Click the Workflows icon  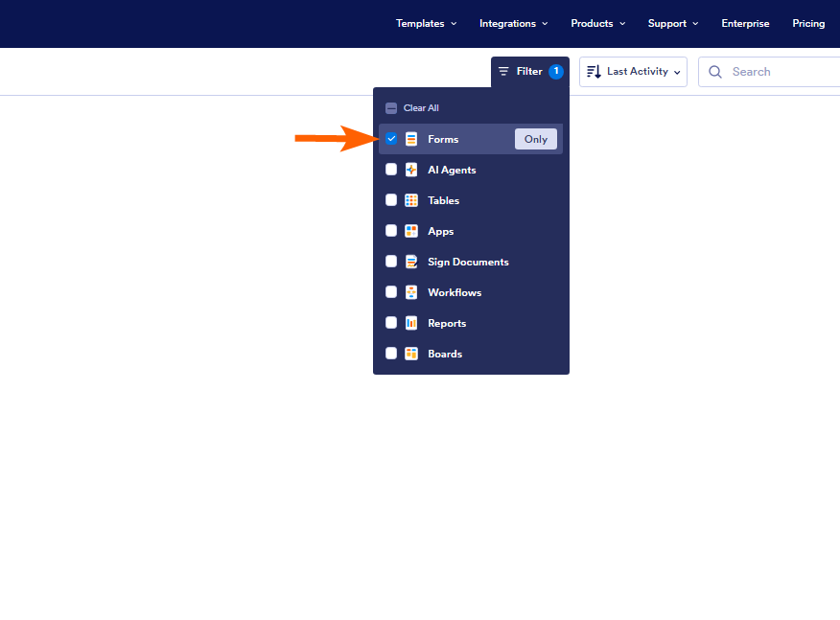point(411,291)
